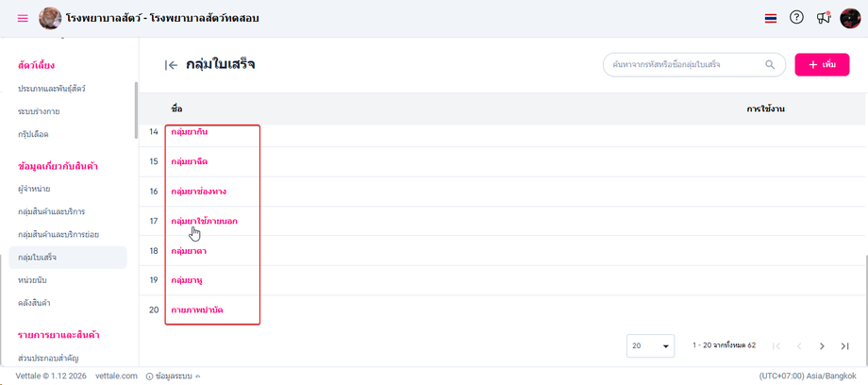Expand the ข้อมูลระบบ footer section
This screenshot has height=385, width=868.
[x=174, y=377]
